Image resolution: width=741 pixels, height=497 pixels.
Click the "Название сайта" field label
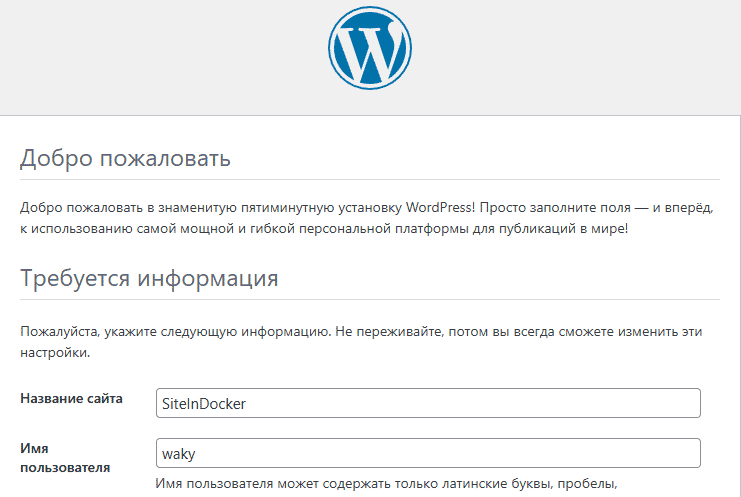coord(71,399)
